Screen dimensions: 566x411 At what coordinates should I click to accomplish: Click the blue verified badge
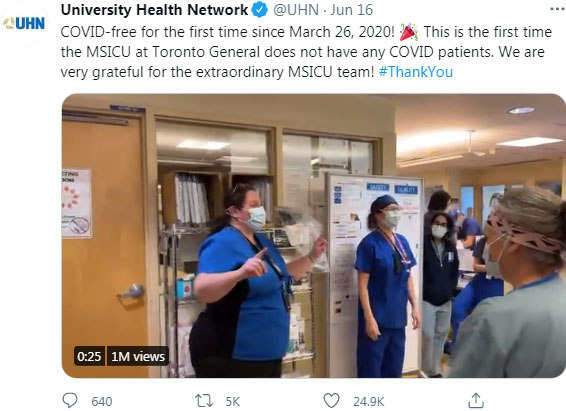tap(260, 10)
